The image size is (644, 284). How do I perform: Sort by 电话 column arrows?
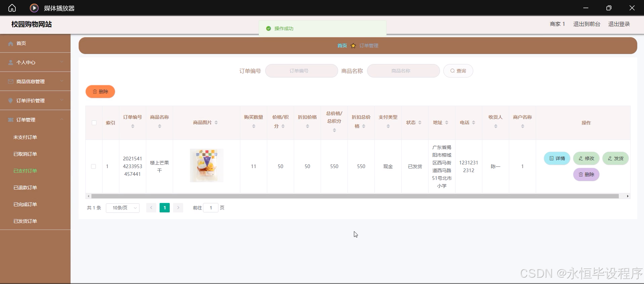[x=474, y=123]
